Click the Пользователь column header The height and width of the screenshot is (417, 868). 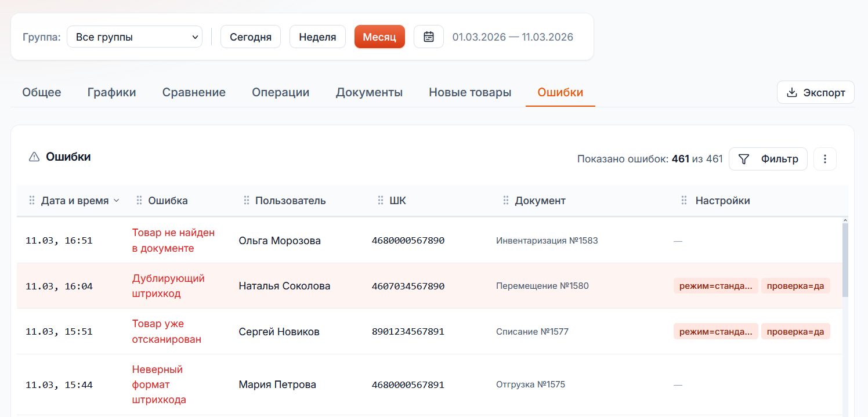(291, 201)
